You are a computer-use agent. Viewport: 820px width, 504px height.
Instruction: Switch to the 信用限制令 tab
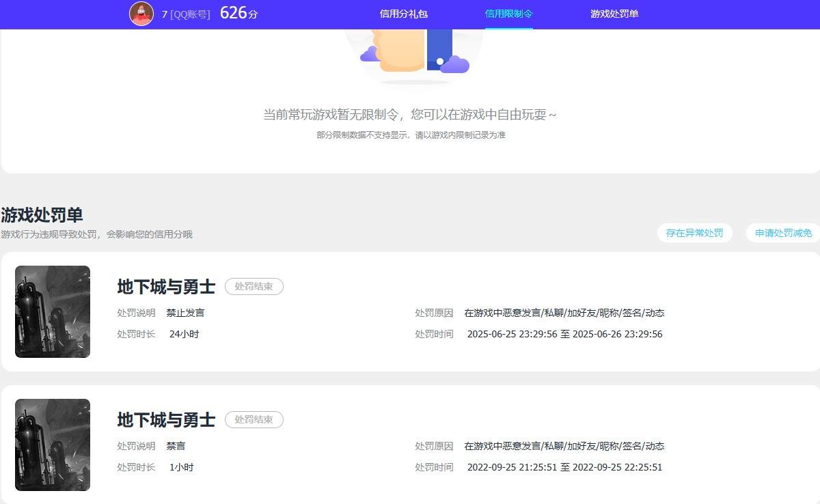(x=509, y=14)
